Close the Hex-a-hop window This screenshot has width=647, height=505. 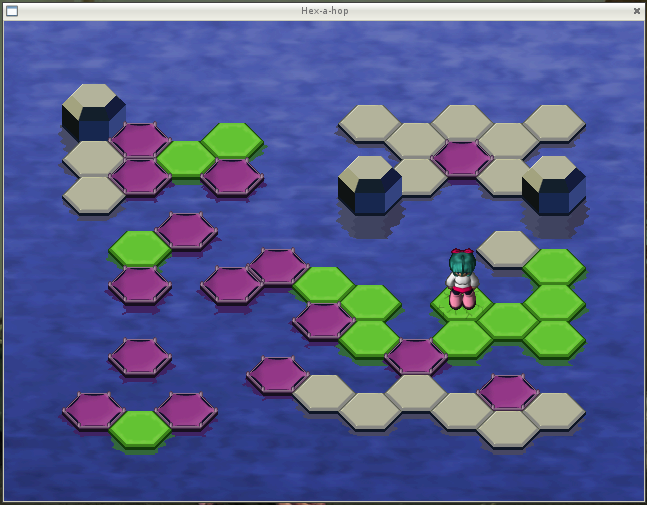(x=637, y=11)
